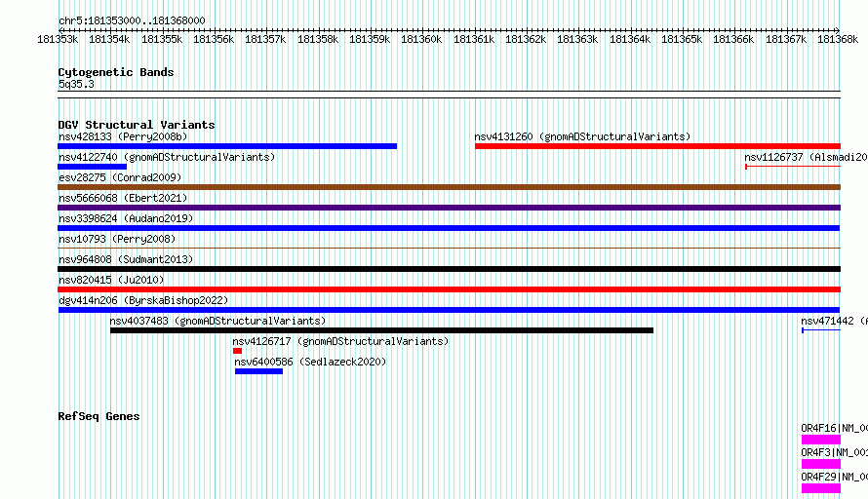Click the 181360k ruler tick label
Image resolution: width=868 pixels, height=499 pixels.
tap(422, 39)
